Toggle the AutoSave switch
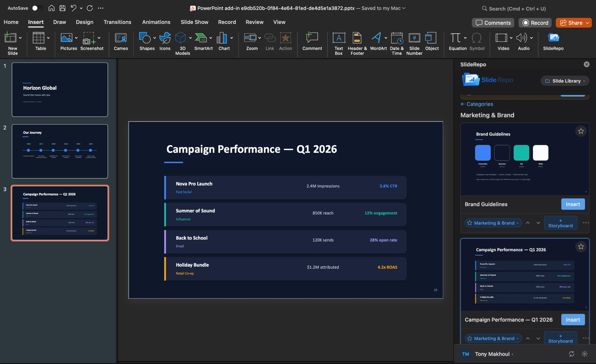This screenshot has width=596, height=364. (x=37, y=8)
